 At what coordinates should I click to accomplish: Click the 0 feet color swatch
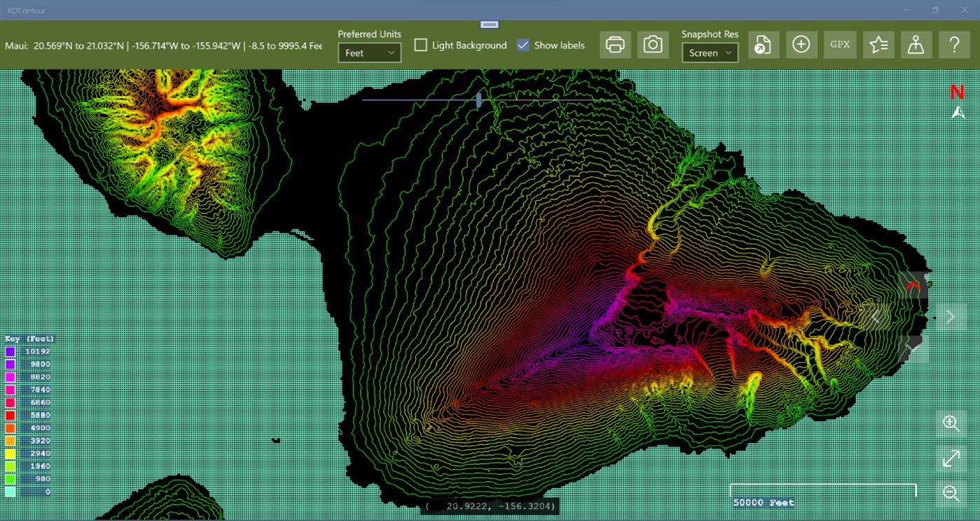pos(11,492)
